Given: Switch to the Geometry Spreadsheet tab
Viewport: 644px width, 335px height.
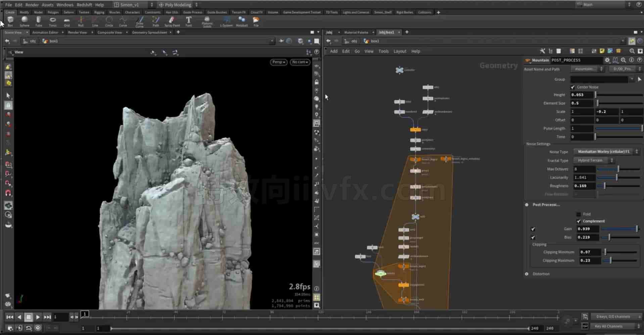Looking at the screenshot, I should coord(149,32).
